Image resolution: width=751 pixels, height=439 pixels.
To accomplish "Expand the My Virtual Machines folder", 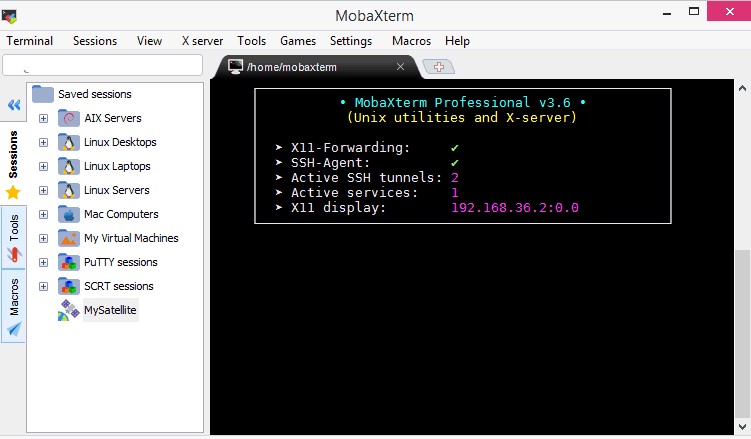I will (x=44, y=238).
